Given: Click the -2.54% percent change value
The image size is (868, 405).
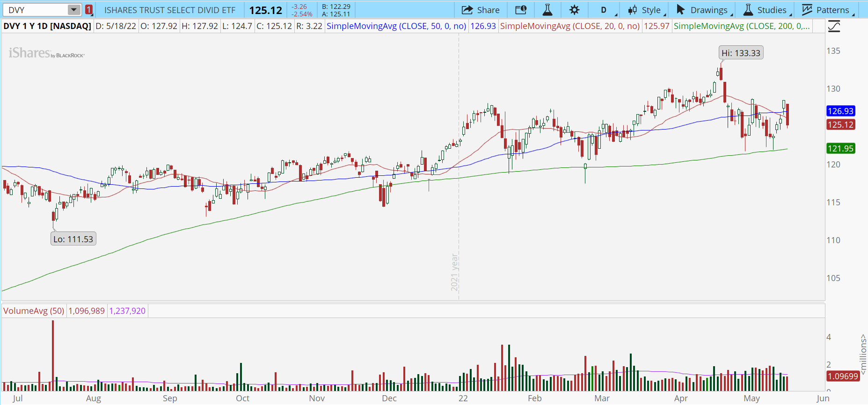Looking at the screenshot, I should [x=302, y=14].
